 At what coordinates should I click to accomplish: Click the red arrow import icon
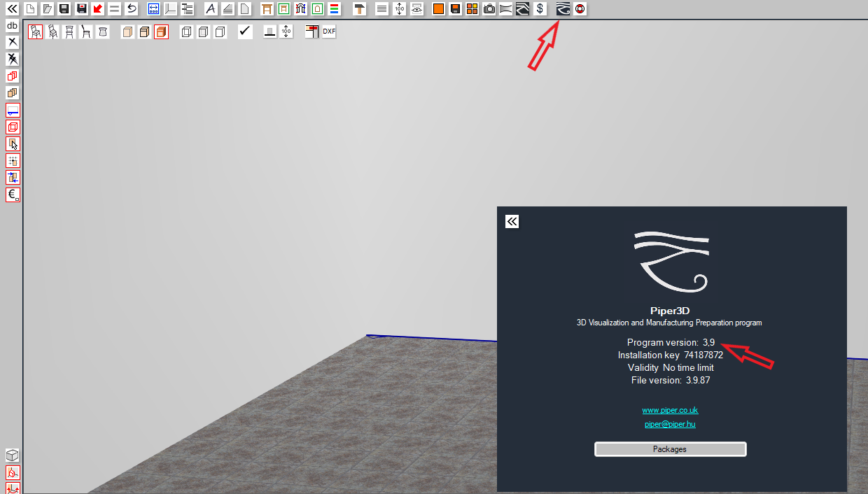click(x=98, y=9)
